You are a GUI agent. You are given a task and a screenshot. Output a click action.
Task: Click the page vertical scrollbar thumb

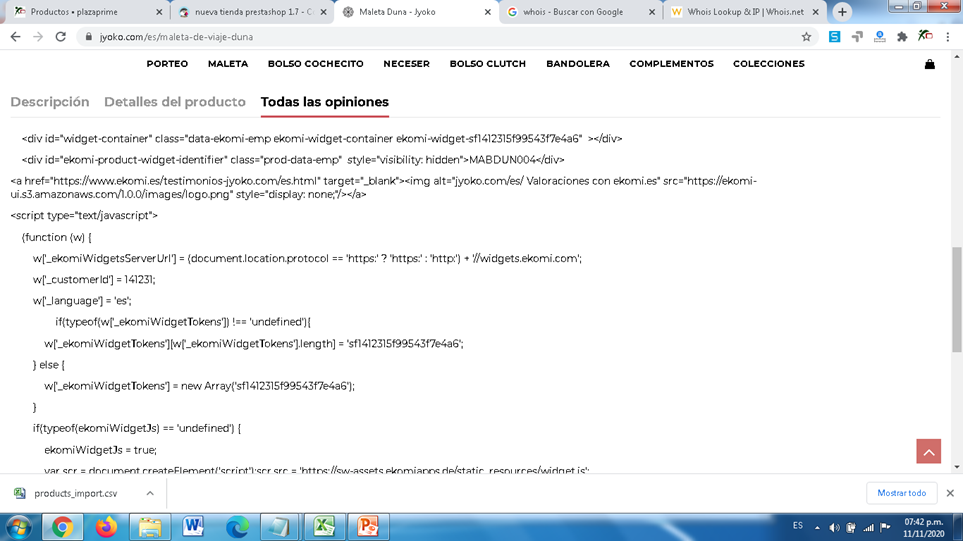pyautogui.click(x=957, y=300)
